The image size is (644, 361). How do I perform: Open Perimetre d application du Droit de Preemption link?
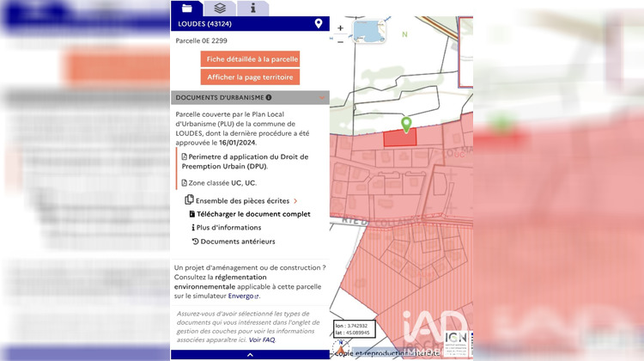246,162
